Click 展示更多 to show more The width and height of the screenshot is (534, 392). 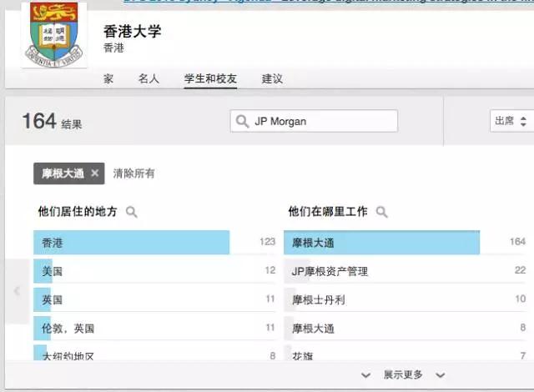tap(403, 375)
